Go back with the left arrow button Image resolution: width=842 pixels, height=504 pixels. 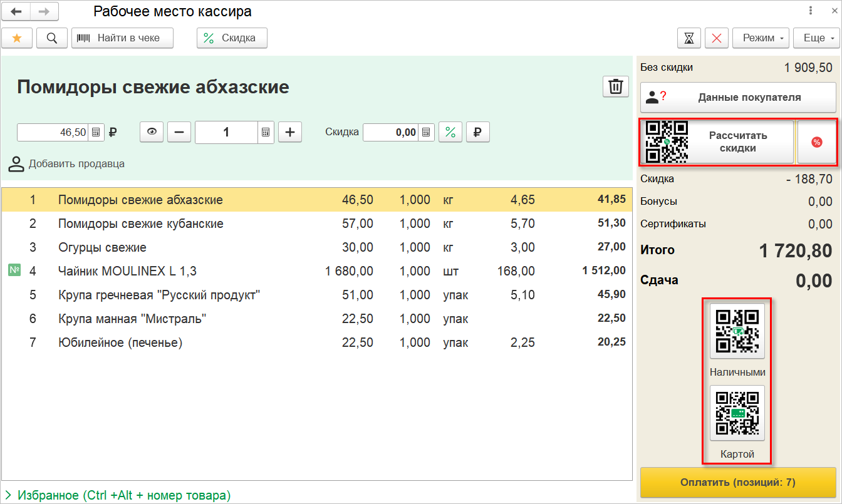pyautogui.click(x=16, y=11)
